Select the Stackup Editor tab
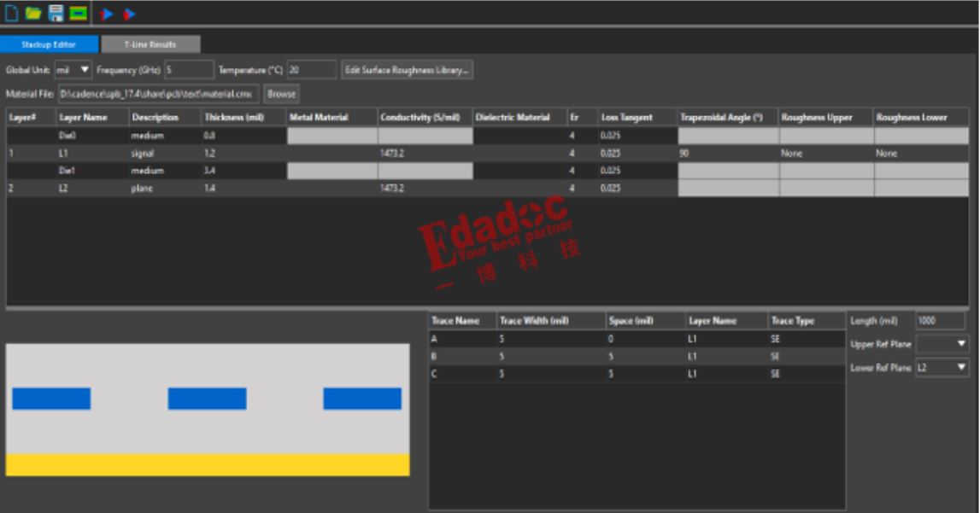Viewport: 980px width, 513px height. (49, 44)
